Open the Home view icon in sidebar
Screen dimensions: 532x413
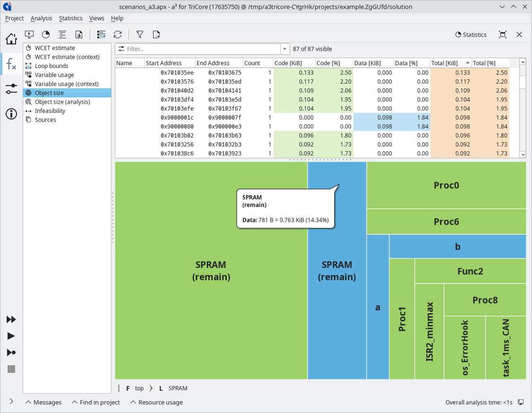click(x=11, y=39)
